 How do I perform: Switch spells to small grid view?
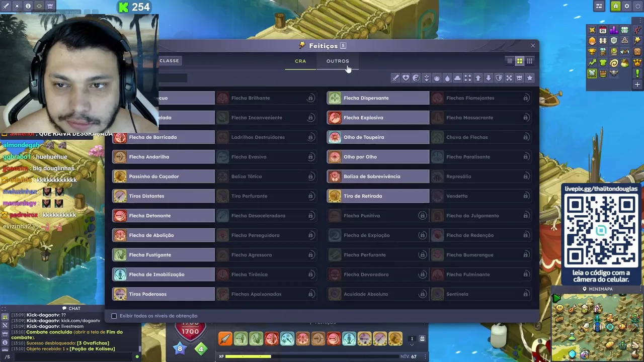530,61
